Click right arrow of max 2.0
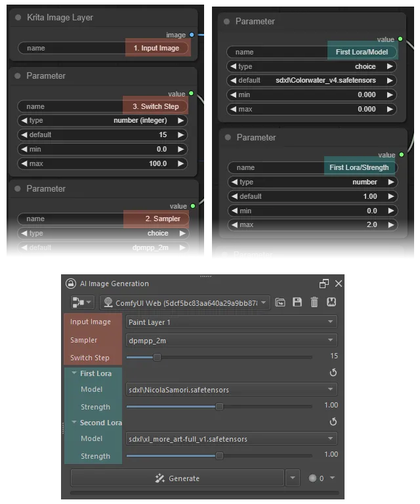The width and height of the screenshot is (420, 504). [391, 225]
